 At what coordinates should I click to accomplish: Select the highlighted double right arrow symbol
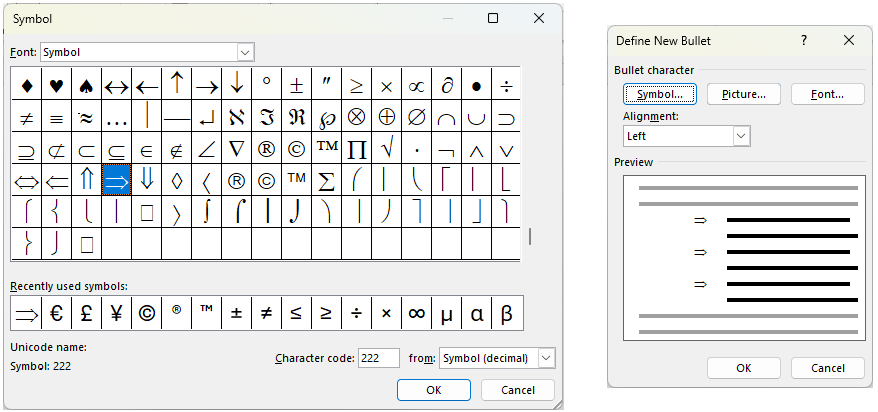point(116,180)
